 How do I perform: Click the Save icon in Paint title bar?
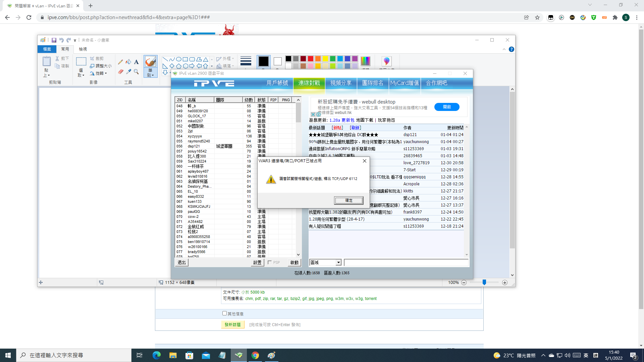[x=54, y=40]
